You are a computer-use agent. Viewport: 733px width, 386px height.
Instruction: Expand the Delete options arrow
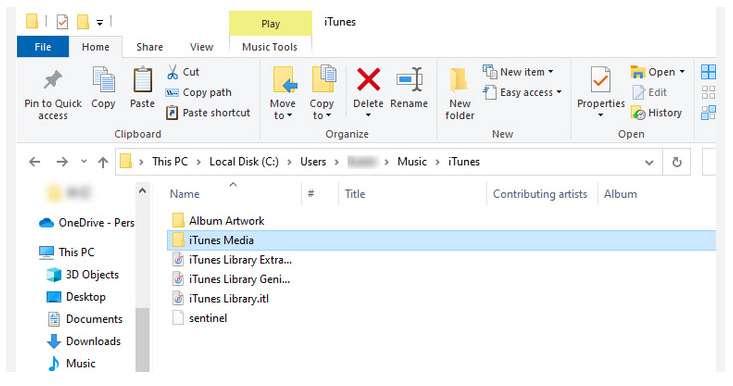pos(368,115)
